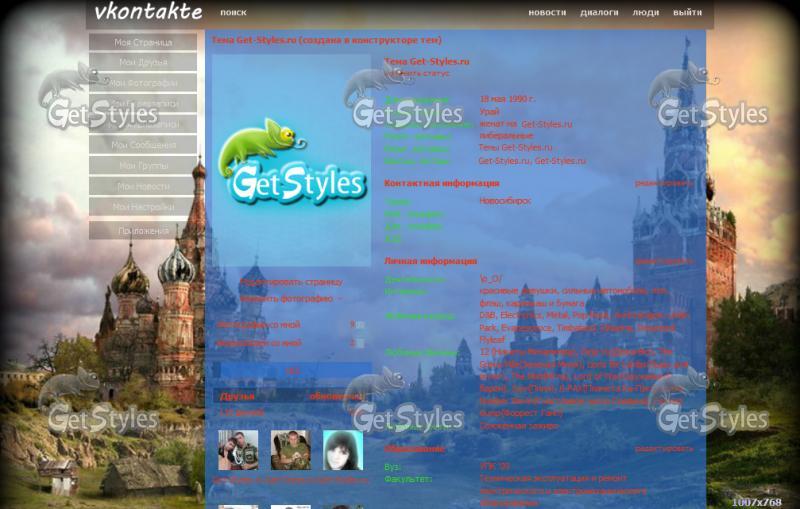Click the Личная информация heading
Image resolution: width=800 pixels, height=509 pixels.
(431, 261)
